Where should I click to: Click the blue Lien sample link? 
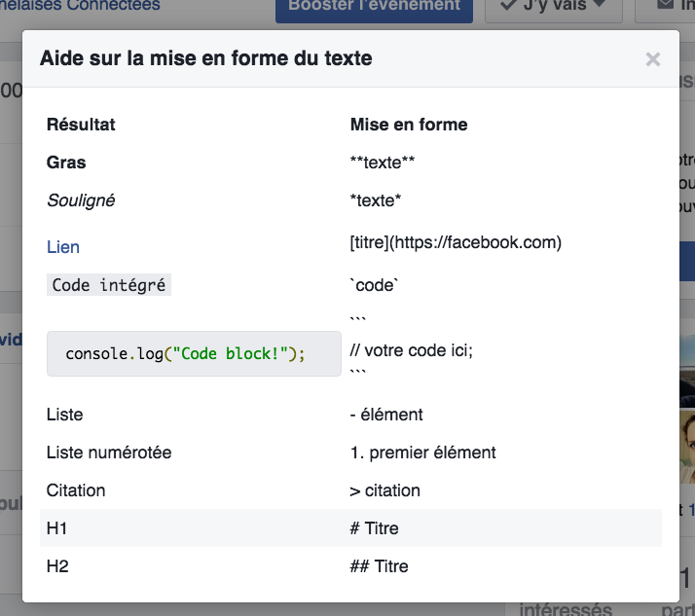(x=63, y=247)
